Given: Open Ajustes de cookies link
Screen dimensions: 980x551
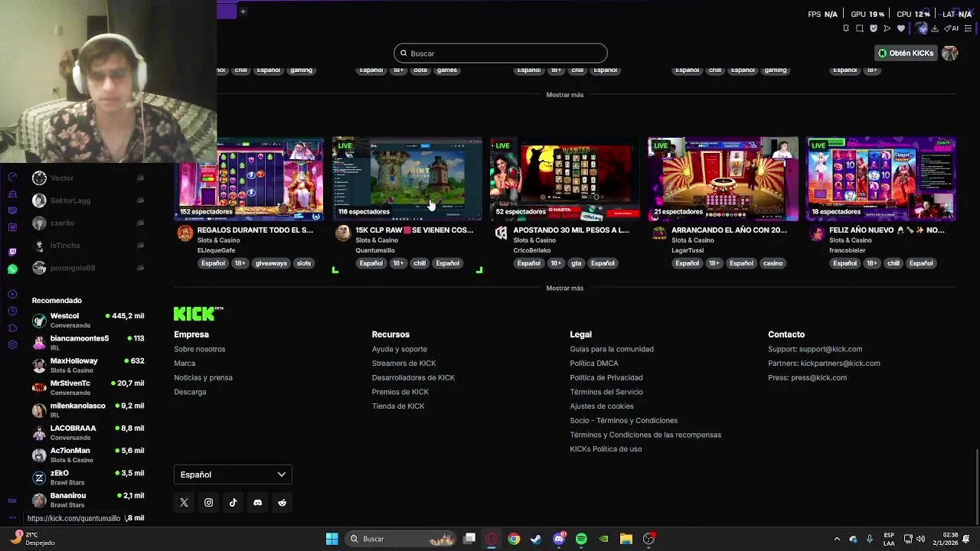Looking at the screenshot, I should tap(602, 406).
